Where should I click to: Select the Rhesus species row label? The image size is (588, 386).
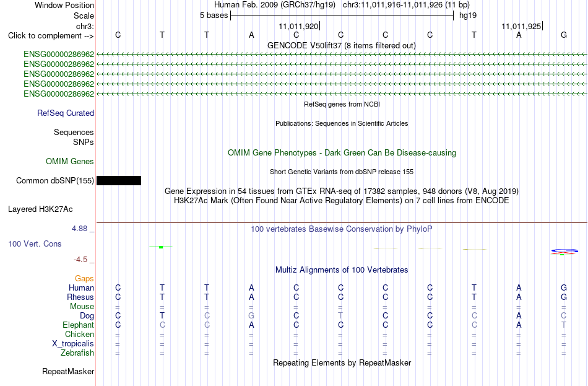point(80,297)
